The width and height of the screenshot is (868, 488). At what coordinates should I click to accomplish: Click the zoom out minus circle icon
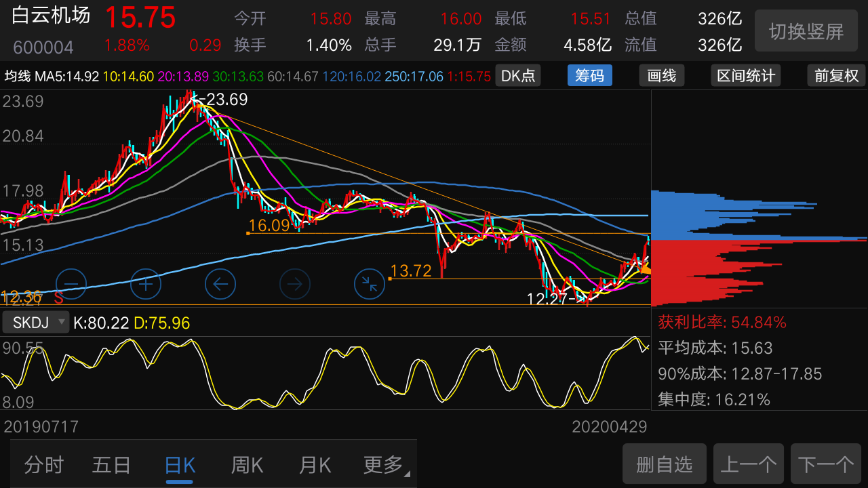point(71,284)
